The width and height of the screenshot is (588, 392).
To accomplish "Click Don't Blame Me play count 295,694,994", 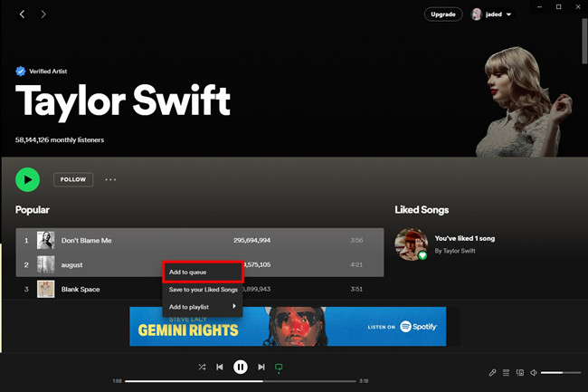I will click(x=251, y=240).
